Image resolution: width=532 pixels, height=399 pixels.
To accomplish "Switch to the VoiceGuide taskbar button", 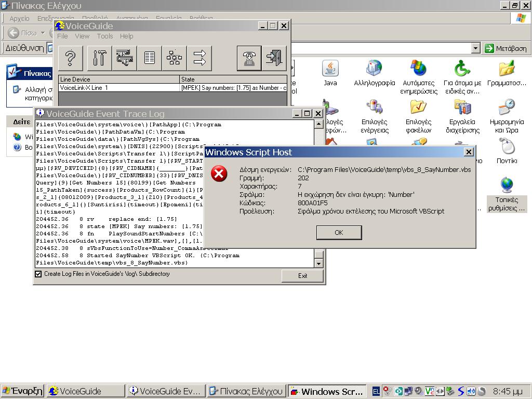I will (x=86, y=391).
